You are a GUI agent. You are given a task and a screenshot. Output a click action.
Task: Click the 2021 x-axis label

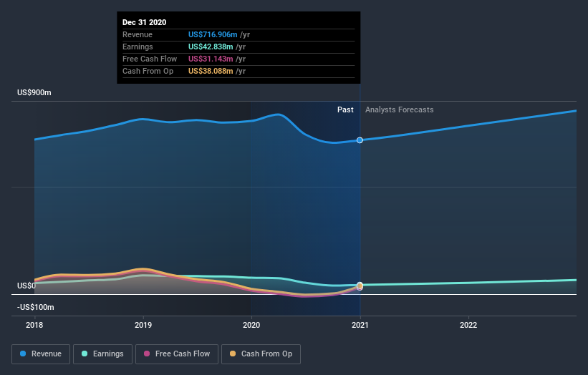tap(360, 325)
